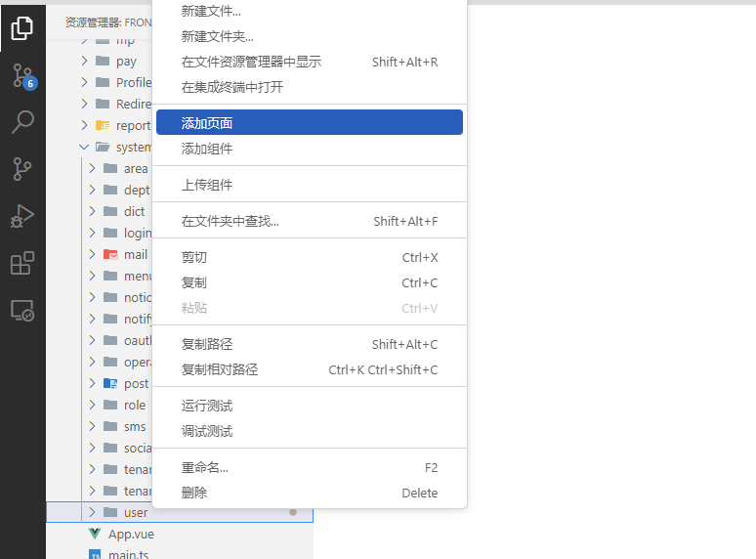Image resolution: width=756 pixels, height=559 pixels.
Task: Open Source Control with 6 changes badge
Action: coord(22,75)
